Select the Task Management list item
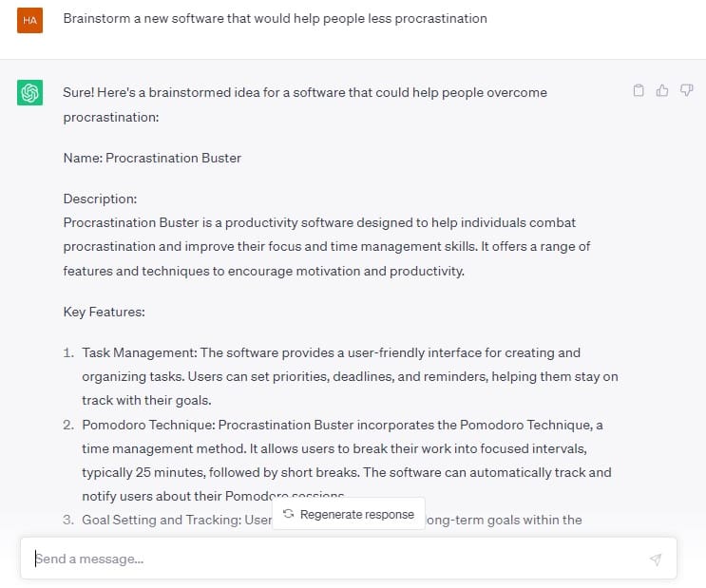Image resolution: width=706 pixels, height=588 pixels. point(340,376)
